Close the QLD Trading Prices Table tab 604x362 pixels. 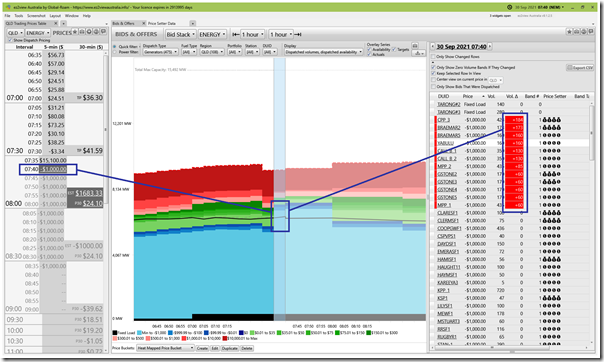tap(55, 23)
